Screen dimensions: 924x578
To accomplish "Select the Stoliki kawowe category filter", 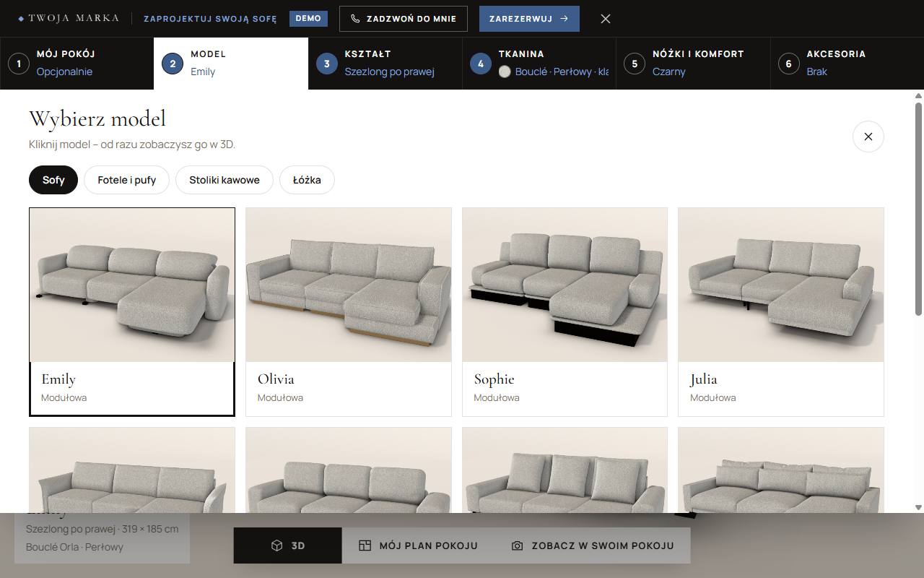I will tap(225, 180).
